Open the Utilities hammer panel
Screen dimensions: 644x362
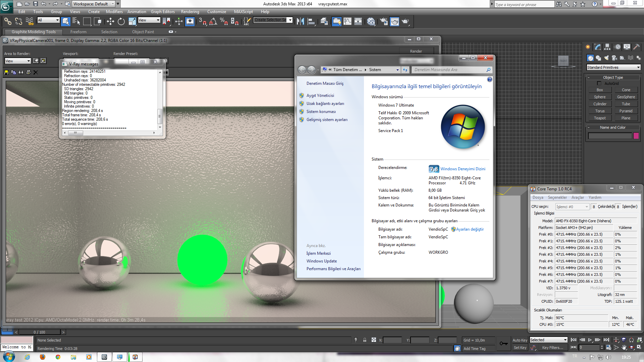point(637,47)
